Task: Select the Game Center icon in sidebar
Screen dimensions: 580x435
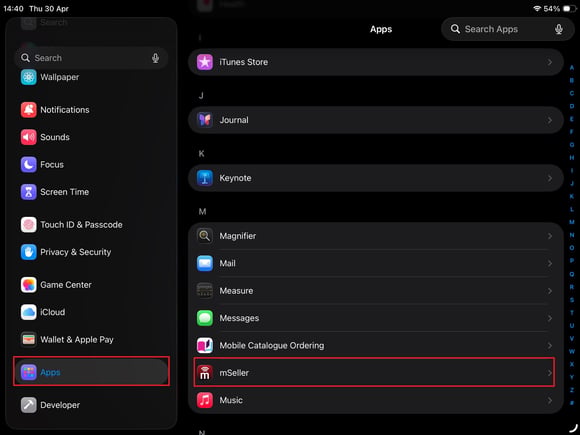Action: tap(28, 285)
